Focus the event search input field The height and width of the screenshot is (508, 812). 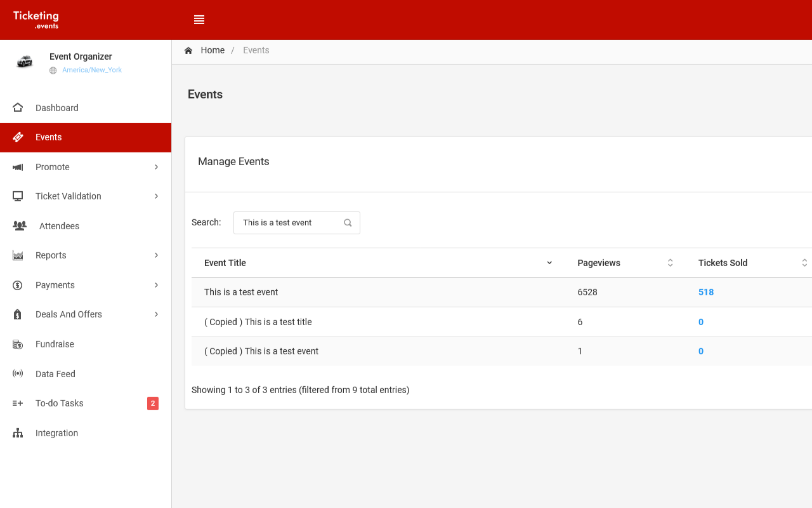[x=296, y=223]
